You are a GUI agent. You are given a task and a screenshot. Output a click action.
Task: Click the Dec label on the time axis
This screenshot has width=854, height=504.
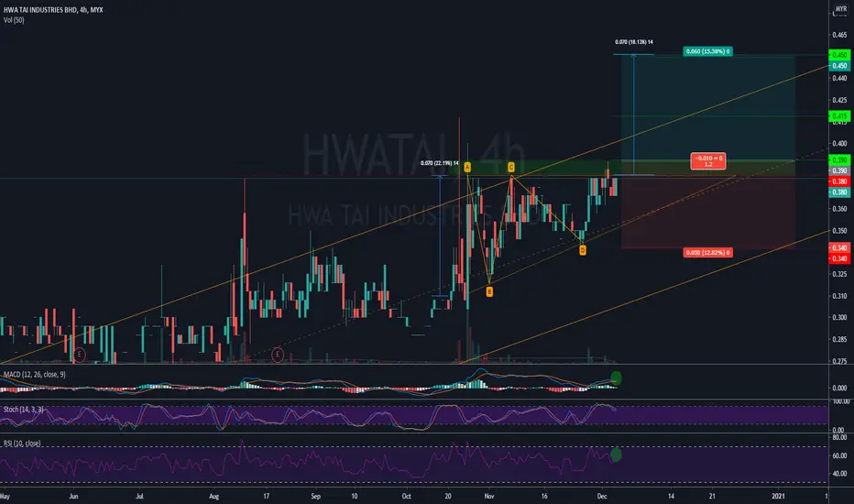click(x=602, y=497)
